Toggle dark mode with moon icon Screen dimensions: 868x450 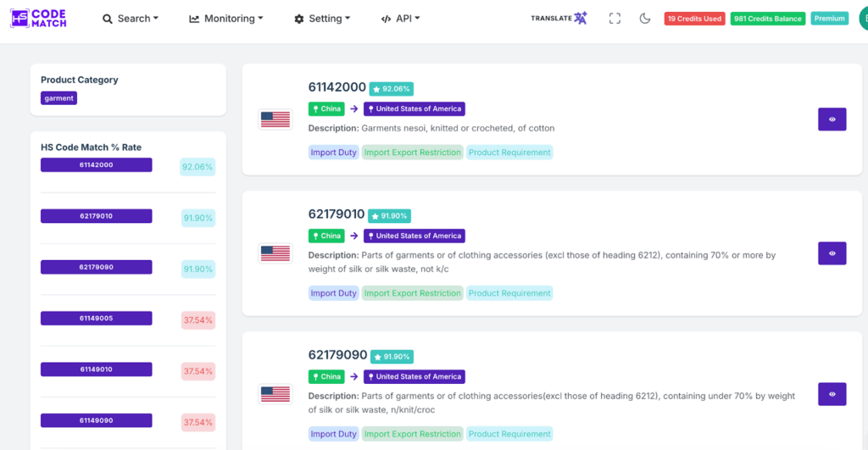pos(645,19)
